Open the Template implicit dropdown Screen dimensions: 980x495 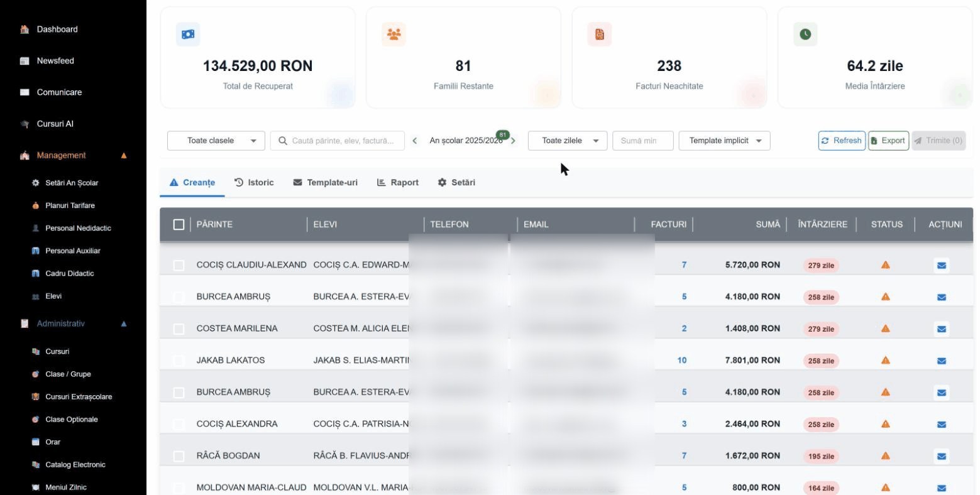[724, 141]
